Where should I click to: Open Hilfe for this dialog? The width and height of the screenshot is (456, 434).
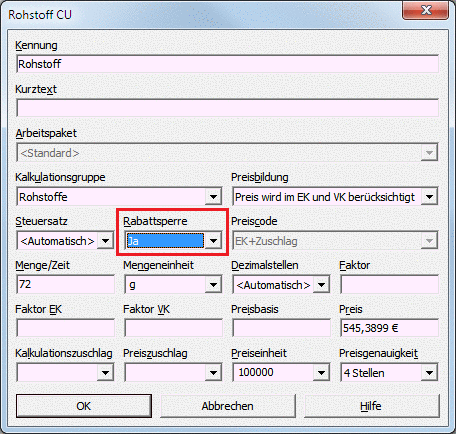(372, 406)
